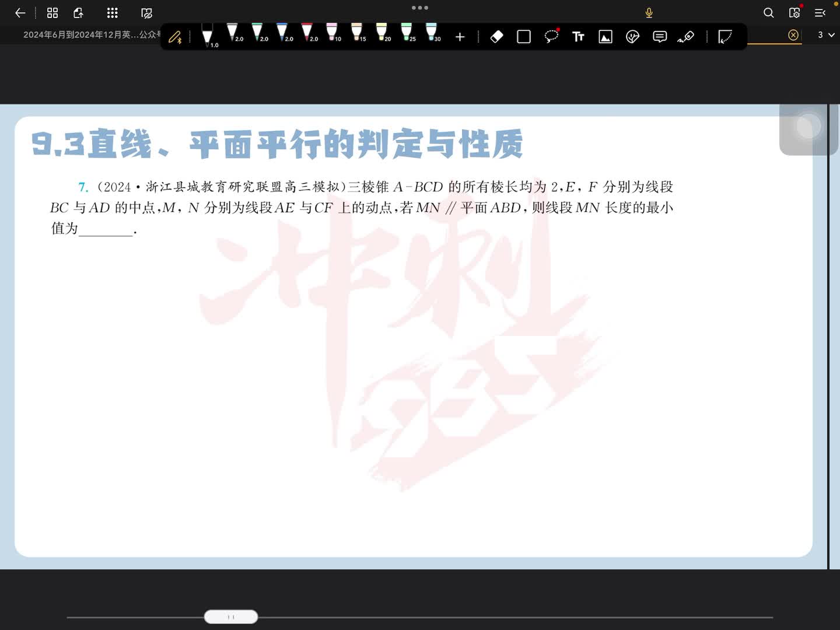The width and height of the screenshot is (840, 630).
Task: Click the page scroll slider handle
Action: [231, 617]
